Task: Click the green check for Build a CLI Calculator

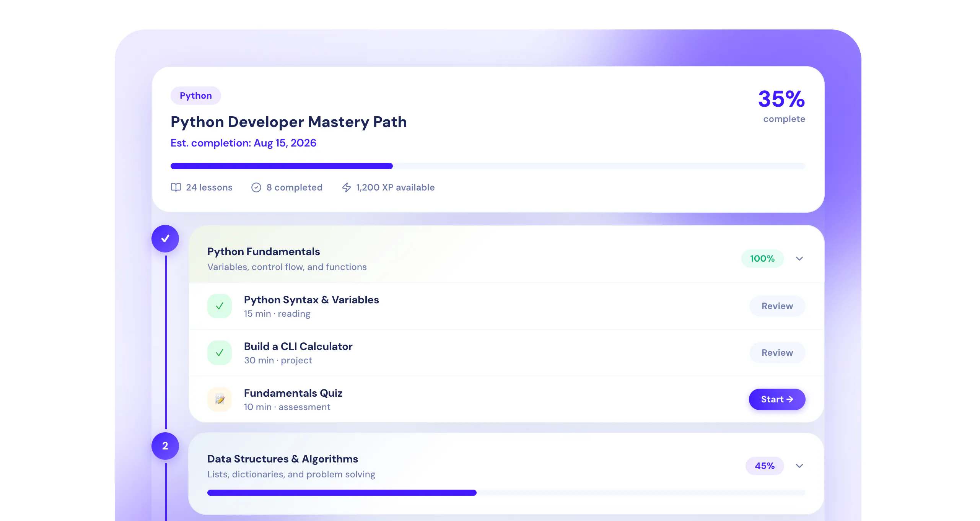Action: 220,353
